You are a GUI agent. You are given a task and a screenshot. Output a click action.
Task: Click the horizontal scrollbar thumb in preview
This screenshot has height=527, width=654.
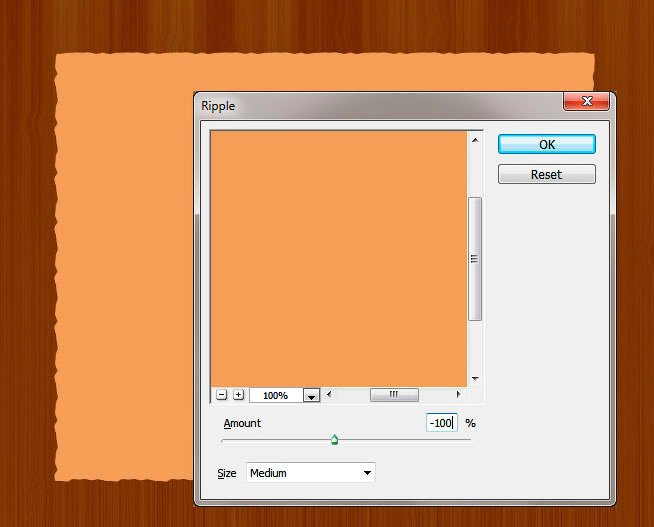(394, 394)
